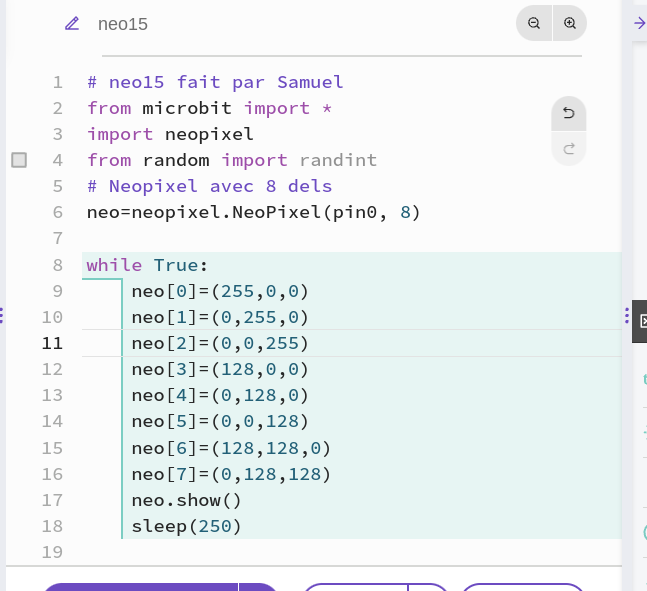Click the purple arrow icon at top right
647x591 pixels.
pos(640,23)
